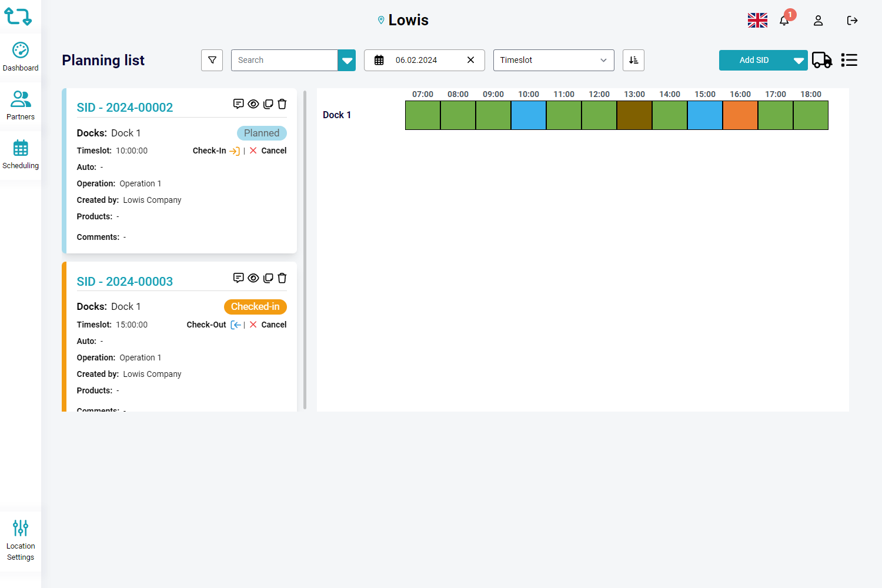Open user profile icon
Image resolution: width=882 pixels, height=588 pixels.
[x=818, y=21]
